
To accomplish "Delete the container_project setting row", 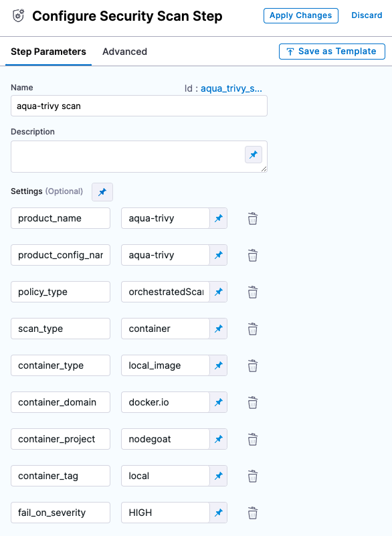I will [x=253, y=439].
